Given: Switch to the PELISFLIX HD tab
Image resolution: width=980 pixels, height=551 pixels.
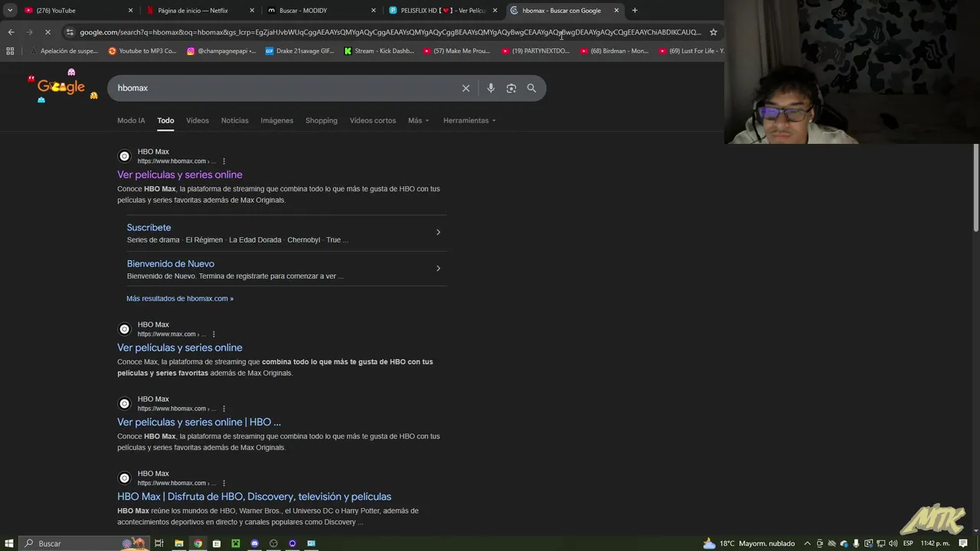Looking at the screenshot, I should (443, 11).
